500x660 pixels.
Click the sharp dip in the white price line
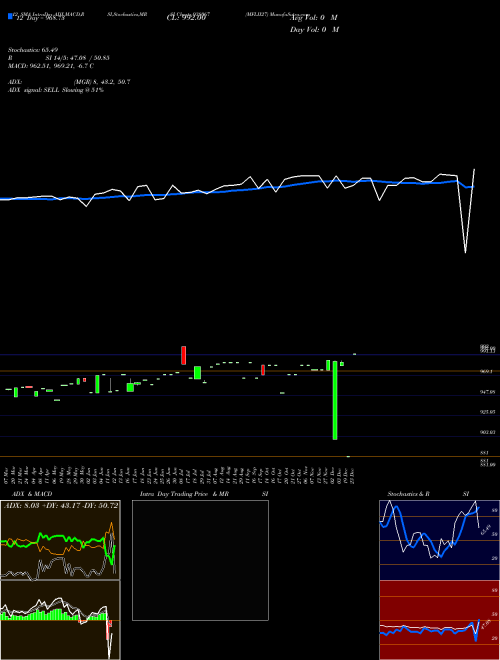point(465,252)
